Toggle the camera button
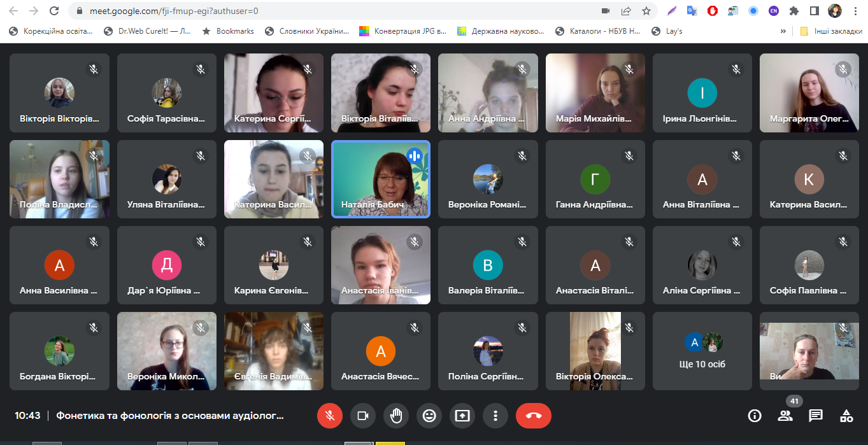 362,416
